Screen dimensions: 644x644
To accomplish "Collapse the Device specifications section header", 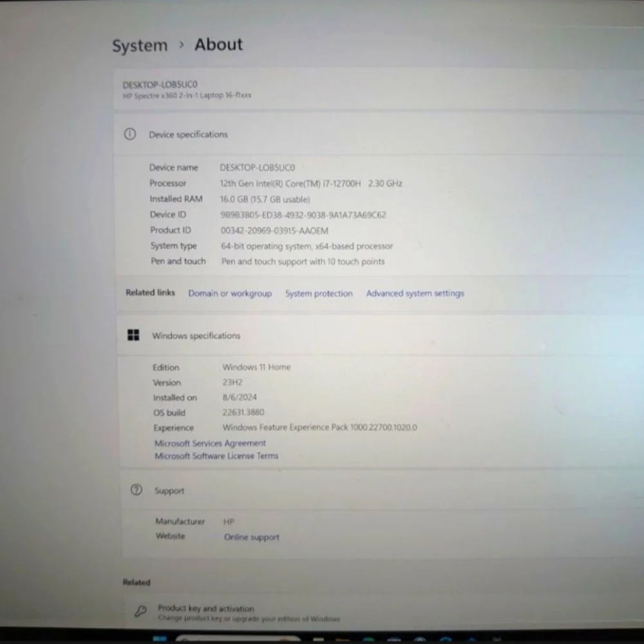I will point(378,135).
